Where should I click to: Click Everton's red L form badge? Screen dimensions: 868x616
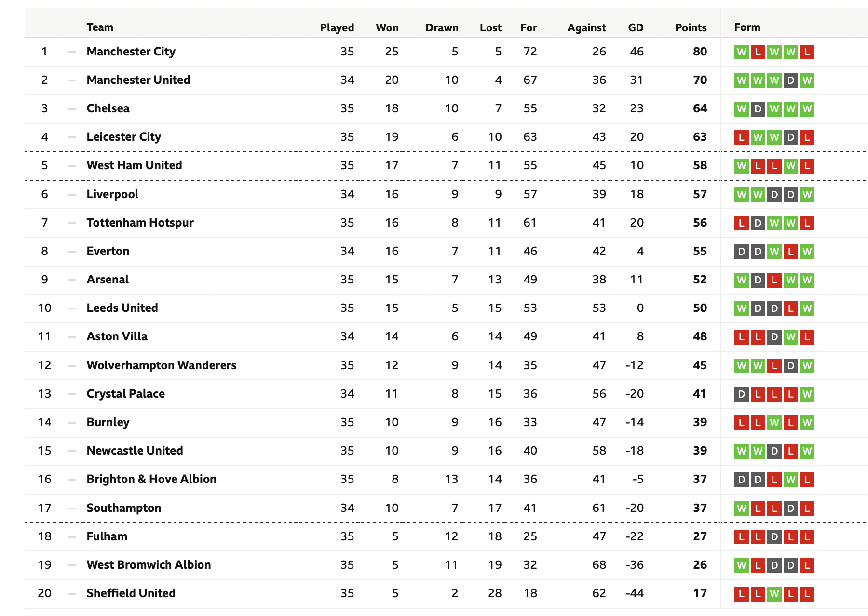[790, 252]
